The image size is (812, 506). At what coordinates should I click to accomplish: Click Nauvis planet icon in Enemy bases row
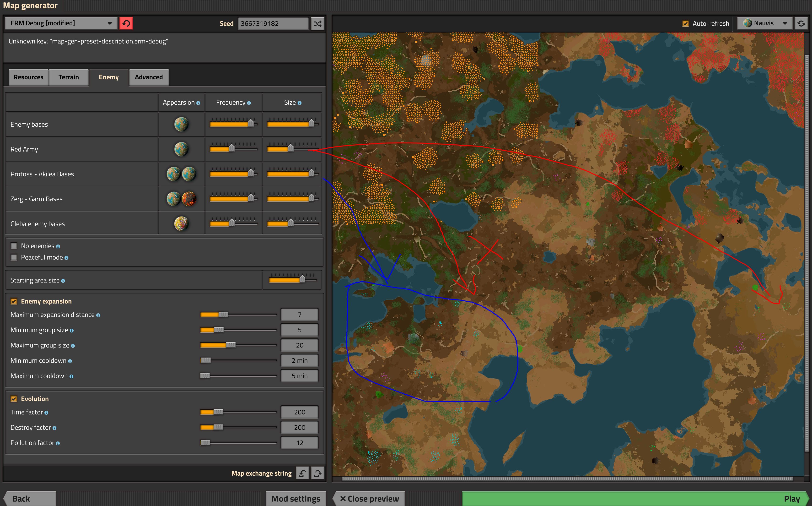pyautogui.click(x=181, y=124)
